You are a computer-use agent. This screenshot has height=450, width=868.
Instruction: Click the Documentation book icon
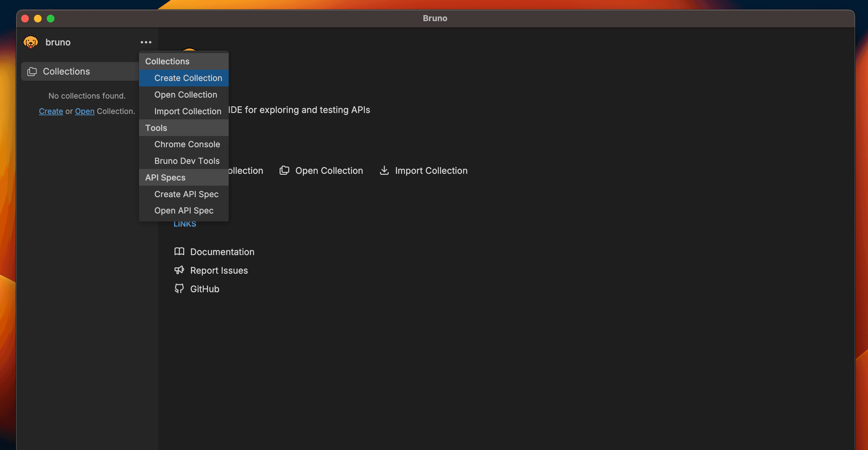point(179,252)
